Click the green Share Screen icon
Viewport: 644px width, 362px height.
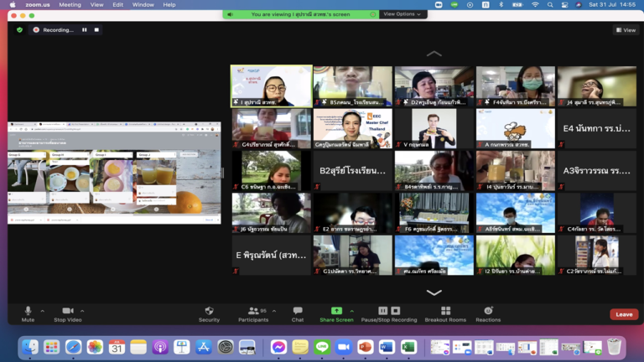click(x=336, y=311)
